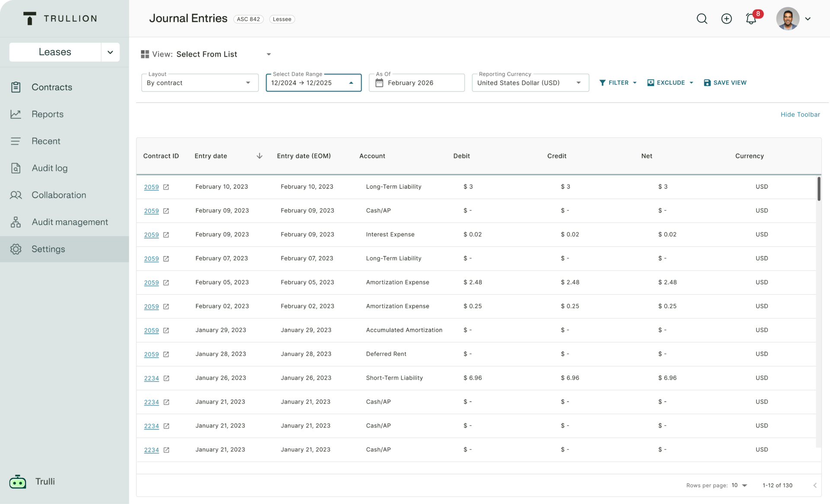Screen dimensions: 830x504
Task: Click the As Of calendar icon
Action: tap(379, 83)
